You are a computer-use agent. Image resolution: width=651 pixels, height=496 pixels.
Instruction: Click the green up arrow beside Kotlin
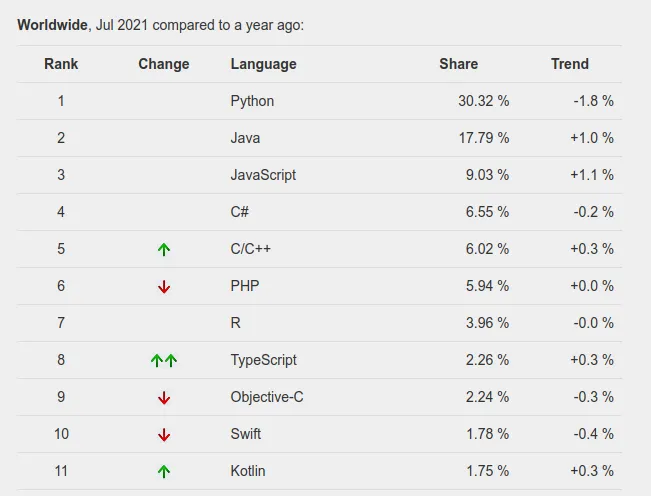click(164, 471)
